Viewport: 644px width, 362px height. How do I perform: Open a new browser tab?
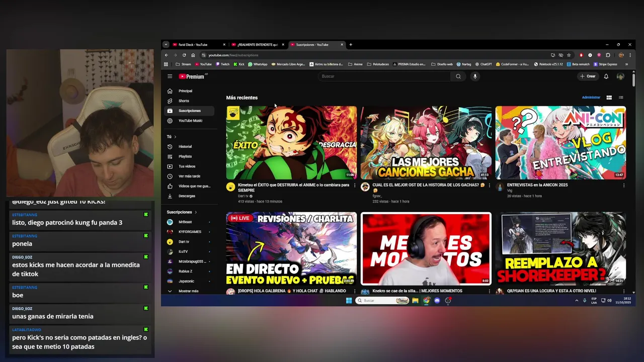[x=351, y=45]
